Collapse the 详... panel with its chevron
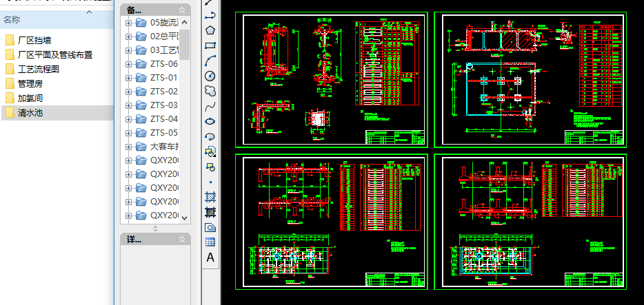644x305 pixels. click(x=182, y=240)
